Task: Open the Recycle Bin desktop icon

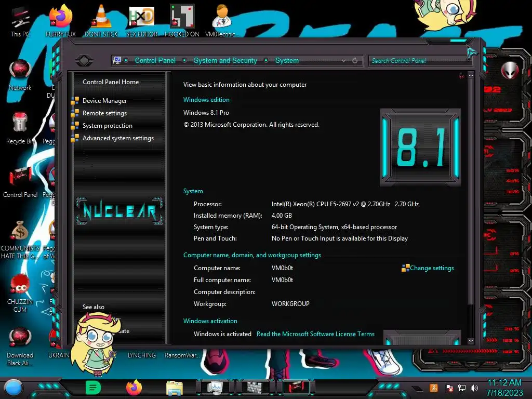Action: 20,128
